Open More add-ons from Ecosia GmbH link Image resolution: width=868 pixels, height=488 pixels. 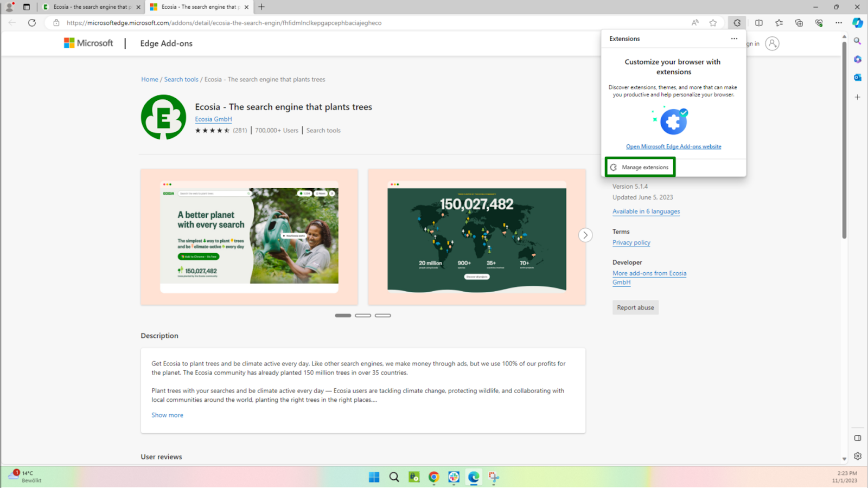[x=649, y=278]
